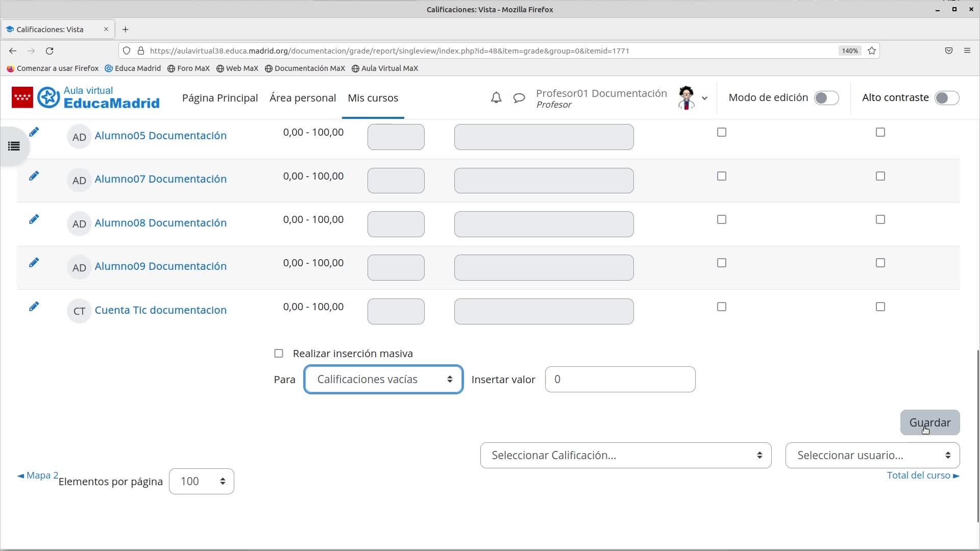Open the messaging speech bubble icon
980x551 pixels.
[x=519, y=98]
